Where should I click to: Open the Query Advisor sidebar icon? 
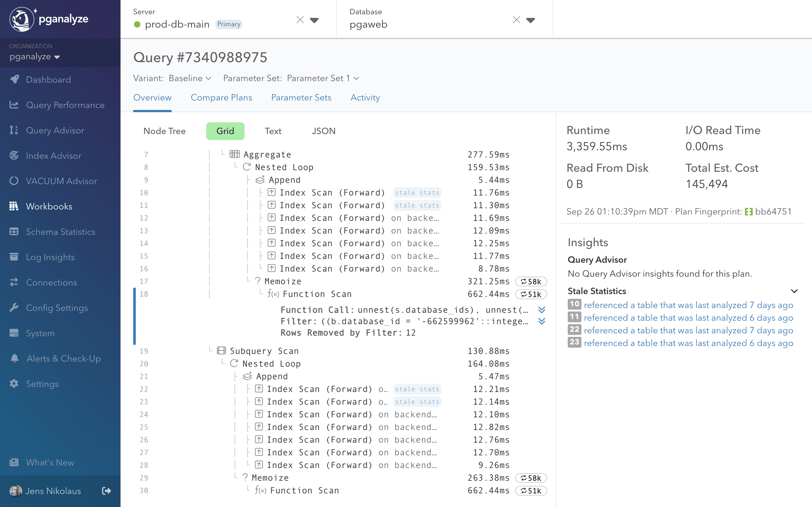tap(14, 130)
